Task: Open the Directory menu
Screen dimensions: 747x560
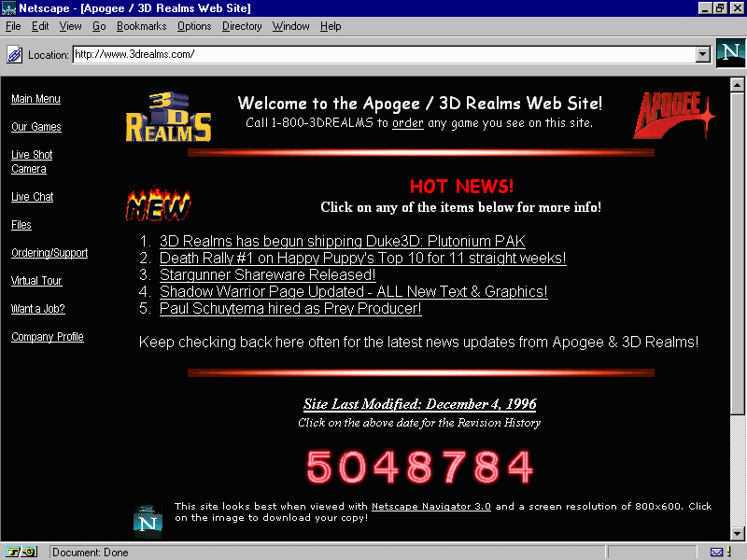Action: click(242, 26)
